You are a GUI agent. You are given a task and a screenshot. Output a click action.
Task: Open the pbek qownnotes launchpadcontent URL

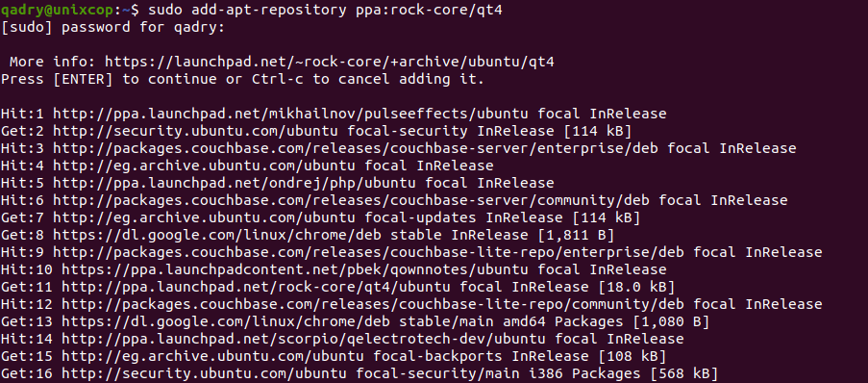point(295,269)
